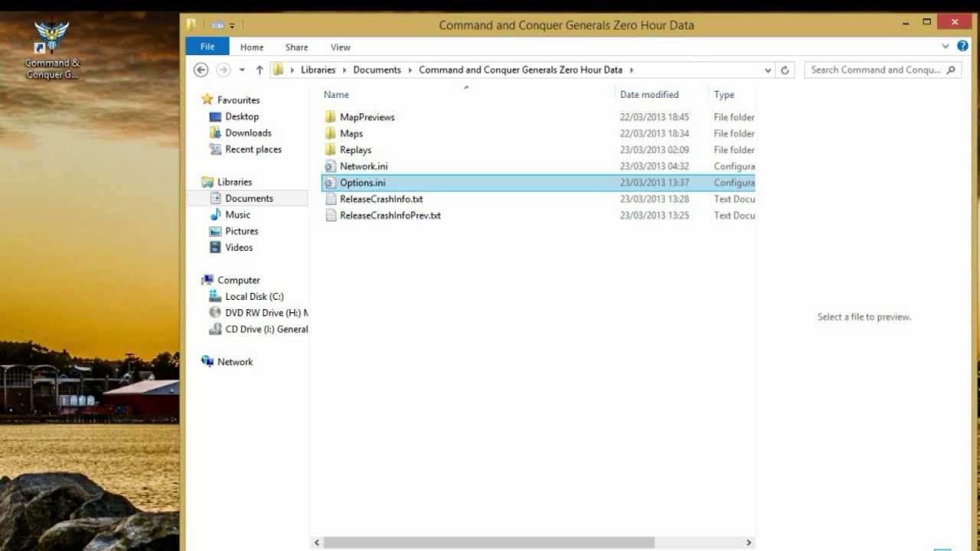
Task: Open the Command & Conquer Generals desktop shortcut
Action: [51, 51]
